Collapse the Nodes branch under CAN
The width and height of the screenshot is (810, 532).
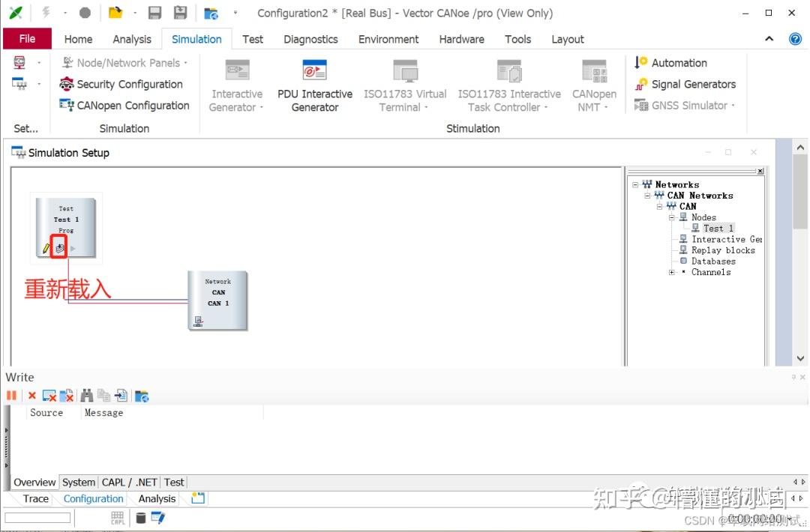(x=672, y=217)
